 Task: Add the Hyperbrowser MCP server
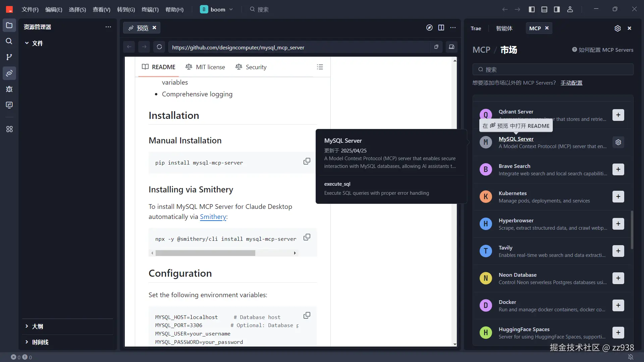click(618, 224)
